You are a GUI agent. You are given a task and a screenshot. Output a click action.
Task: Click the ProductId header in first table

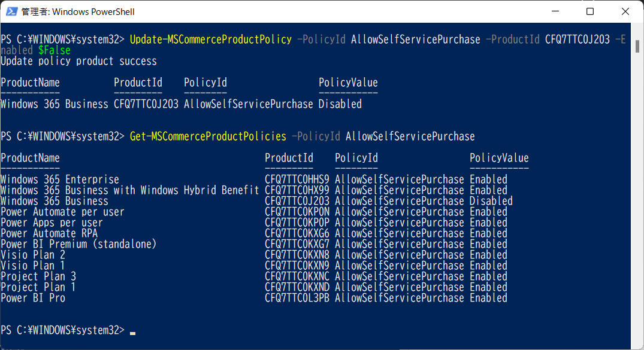pyautogui.click(x=138, y=83)
